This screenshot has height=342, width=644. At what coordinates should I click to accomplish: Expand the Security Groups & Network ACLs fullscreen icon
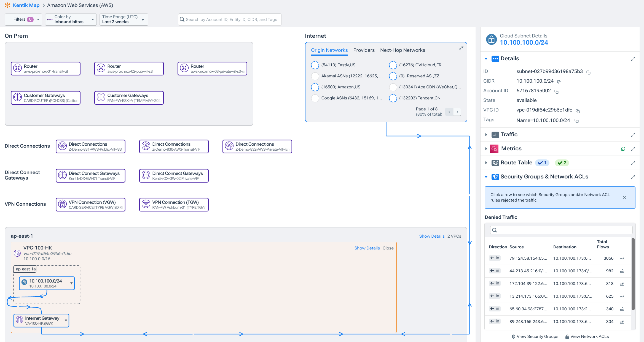point(633,177)
